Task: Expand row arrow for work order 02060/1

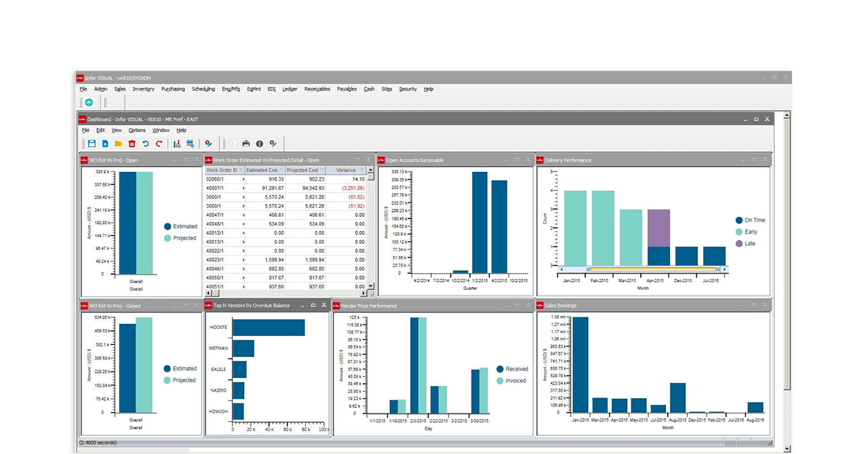Action: (x=244, y=179)
